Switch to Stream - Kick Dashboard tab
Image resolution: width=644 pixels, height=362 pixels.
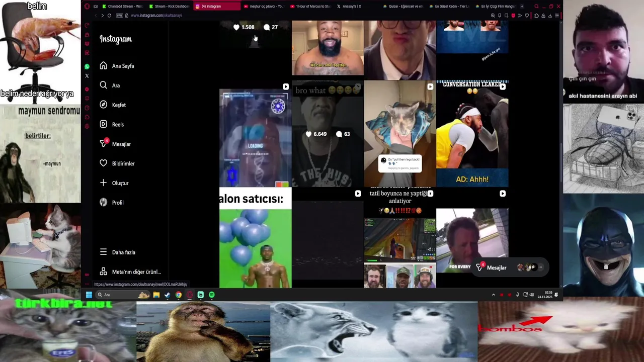point(170,7)
